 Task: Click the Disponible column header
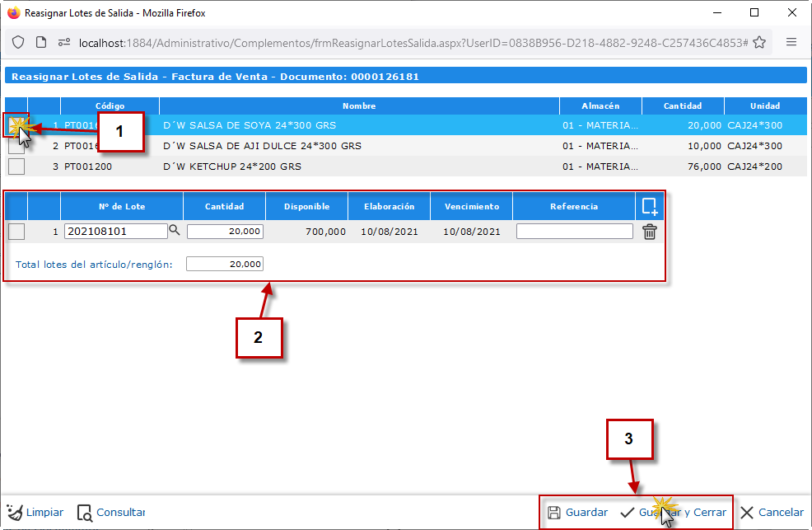306,206
